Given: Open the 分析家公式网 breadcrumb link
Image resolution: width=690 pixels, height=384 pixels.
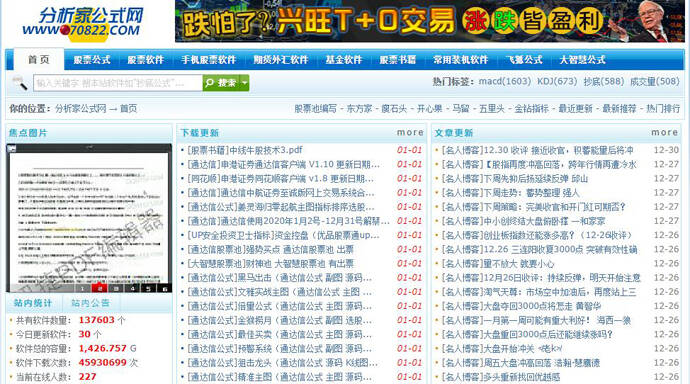Looking at the screenshot, I should pyautogui.click(x=81, y=109).
